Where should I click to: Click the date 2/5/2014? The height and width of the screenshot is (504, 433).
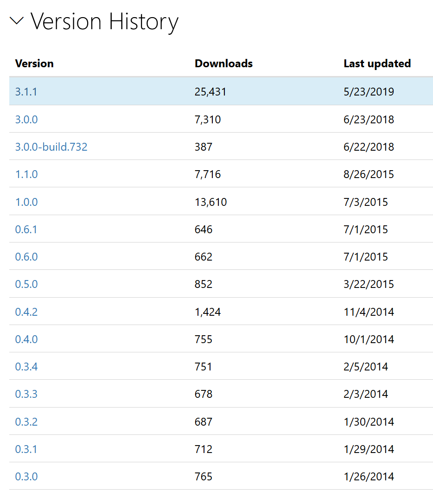click(366, 367)
